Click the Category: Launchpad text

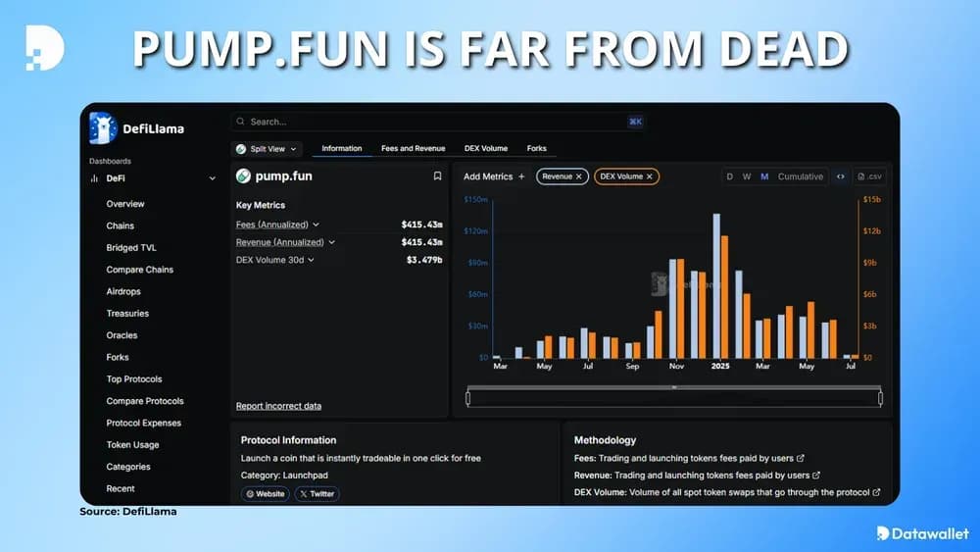click(x=284, y=476)
